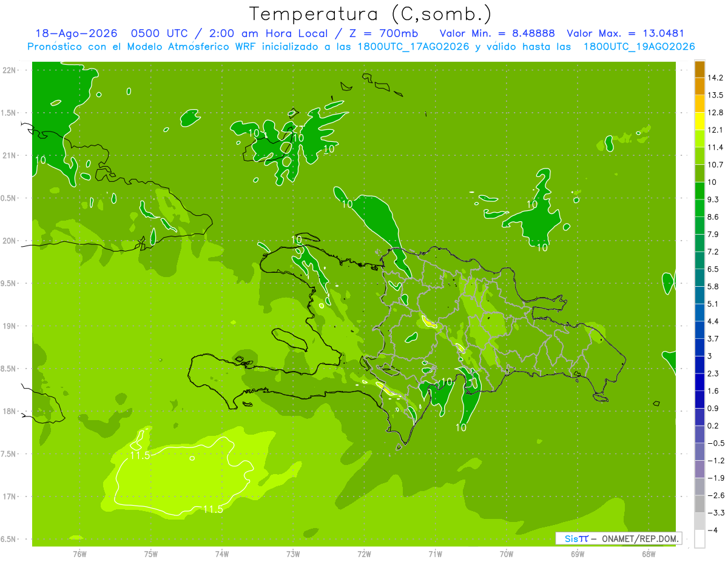Click the '75W' longitude axis label

point(150,554)
